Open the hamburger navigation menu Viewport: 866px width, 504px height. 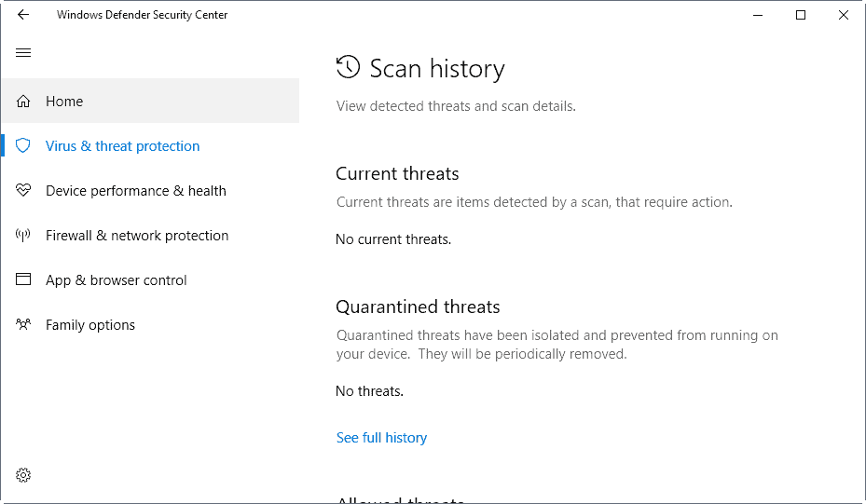click(23, 52)
